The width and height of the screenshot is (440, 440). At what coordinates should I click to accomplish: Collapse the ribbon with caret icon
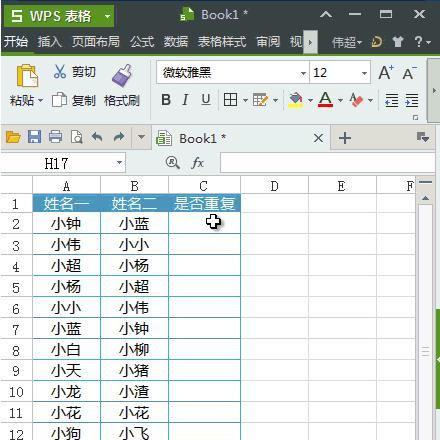(x=326, y=14)
